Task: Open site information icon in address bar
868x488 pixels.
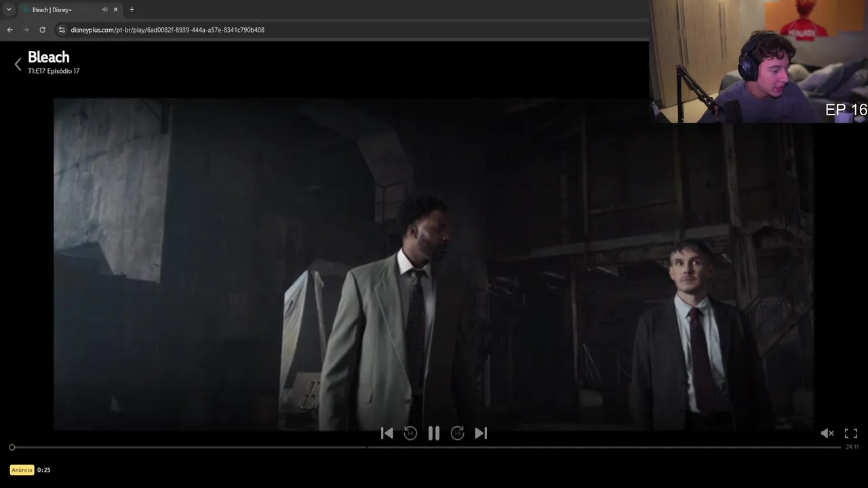Action: click(62, 30)
